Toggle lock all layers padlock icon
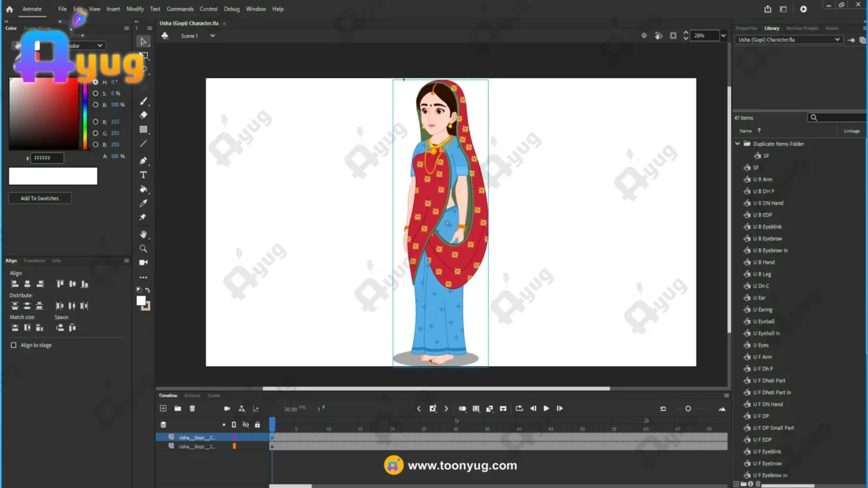The image size is (868, 488). (x=257, y=425)
